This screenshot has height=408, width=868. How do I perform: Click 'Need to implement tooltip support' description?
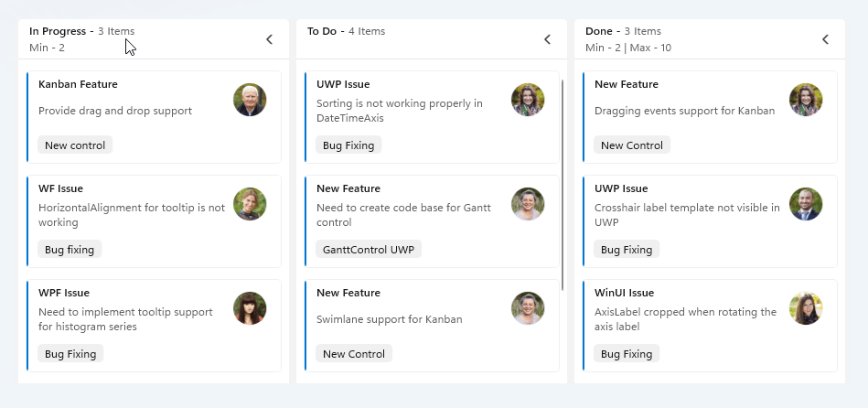(125, 319)
